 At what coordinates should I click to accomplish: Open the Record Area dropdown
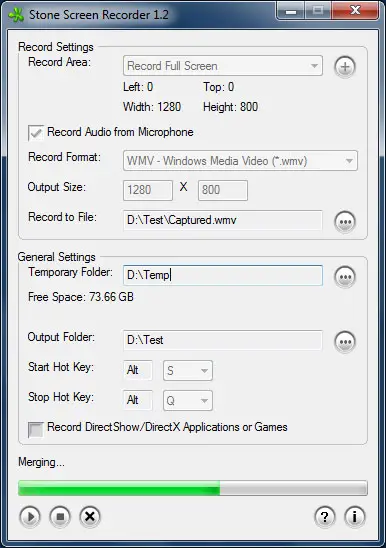[x=223, y=66]
